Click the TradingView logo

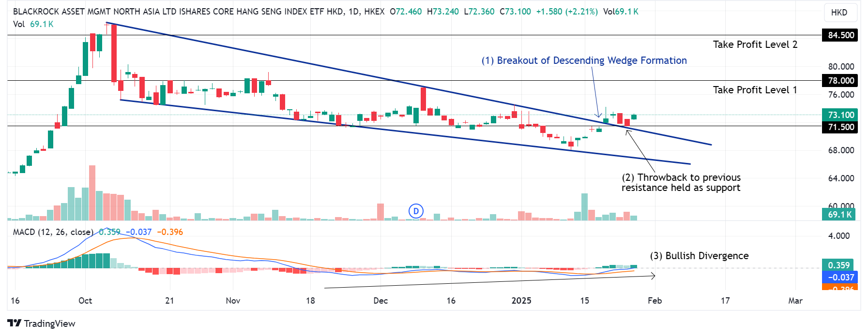click(x=42, y=323)
